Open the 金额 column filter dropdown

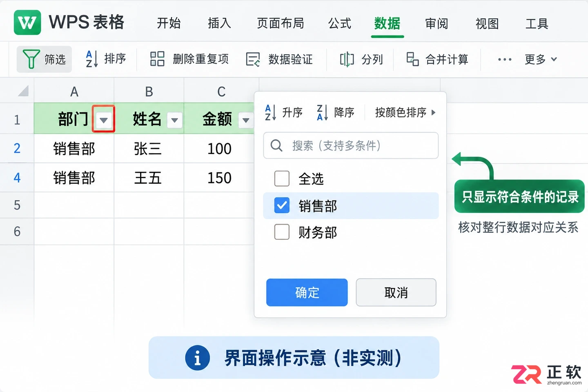[x=246, y=120]
